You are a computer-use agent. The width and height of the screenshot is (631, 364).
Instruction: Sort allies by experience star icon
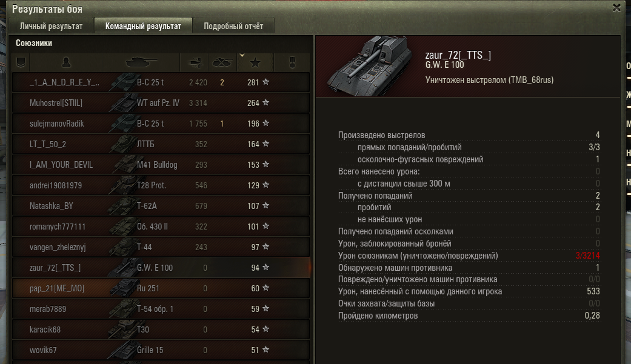(255, 63)
